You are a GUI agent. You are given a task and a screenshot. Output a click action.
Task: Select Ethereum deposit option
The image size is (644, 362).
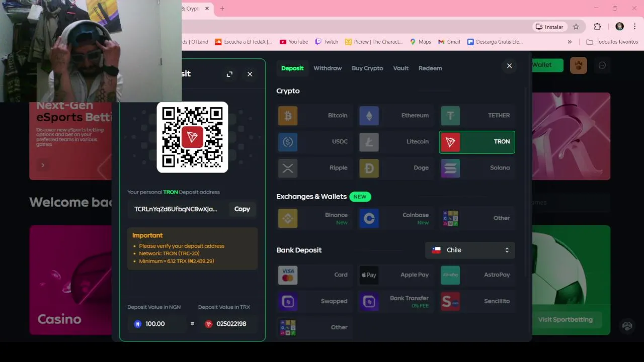click(x=395, y=116)
